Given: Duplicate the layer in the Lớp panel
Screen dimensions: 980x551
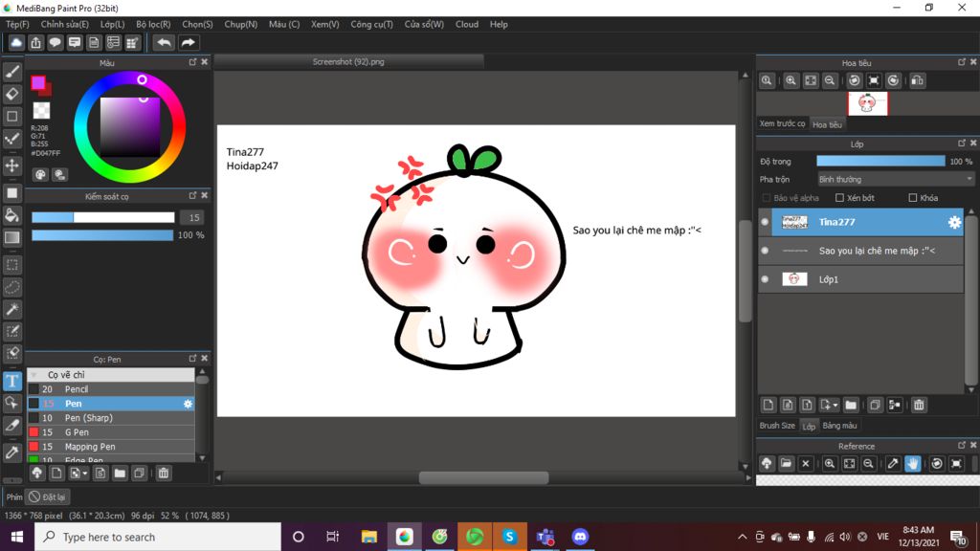Looking at the screenshot, I should (875, 405).
